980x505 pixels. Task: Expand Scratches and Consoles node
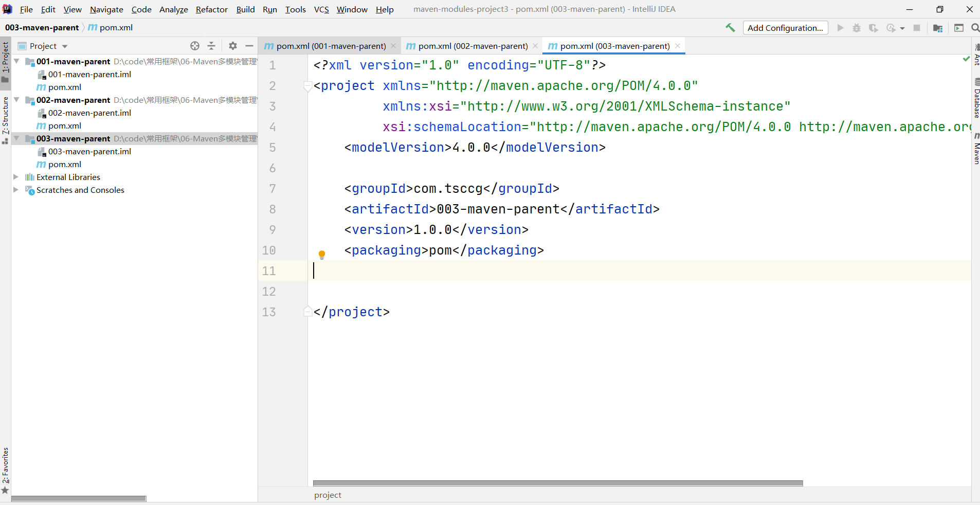(16, 190)
